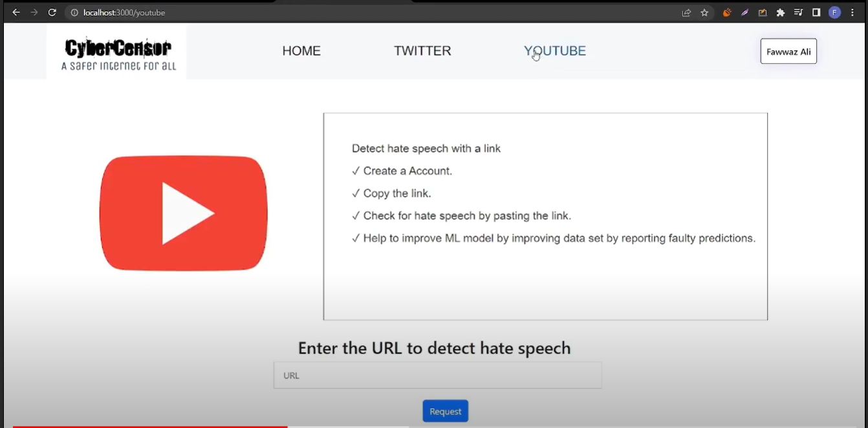Click the large red YouTube play logo
This screenshot has height=428, width=868.
click(x=184, y=213)
